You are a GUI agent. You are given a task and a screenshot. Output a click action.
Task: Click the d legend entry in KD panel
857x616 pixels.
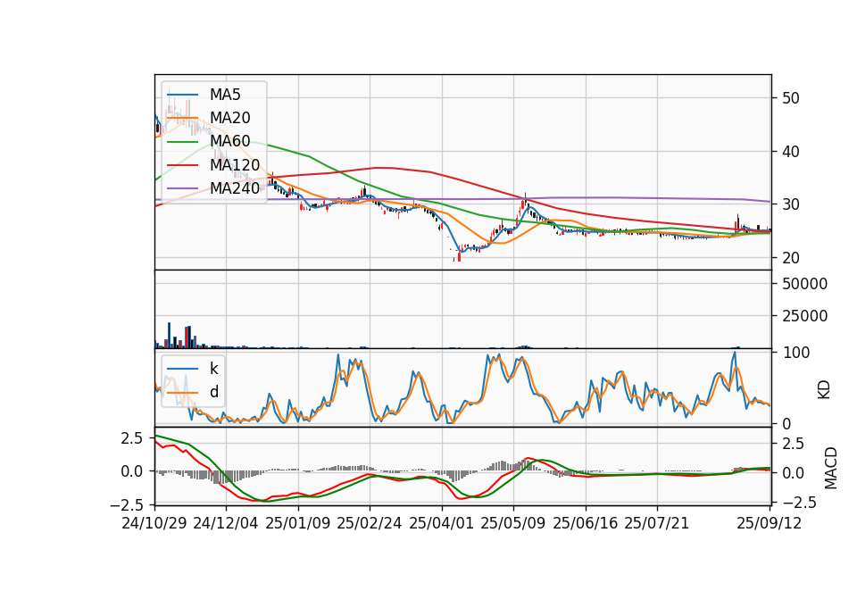pos(193,392)
